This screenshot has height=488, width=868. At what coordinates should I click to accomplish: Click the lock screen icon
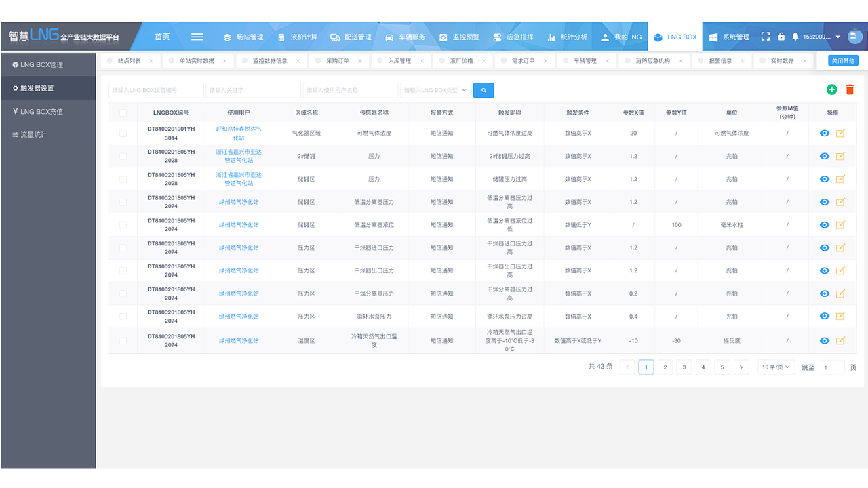(781, 37)
